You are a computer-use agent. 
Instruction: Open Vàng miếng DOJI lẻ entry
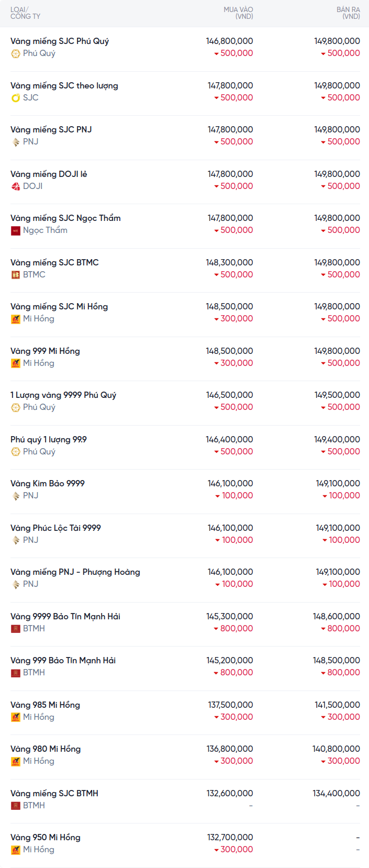(49, 174)
